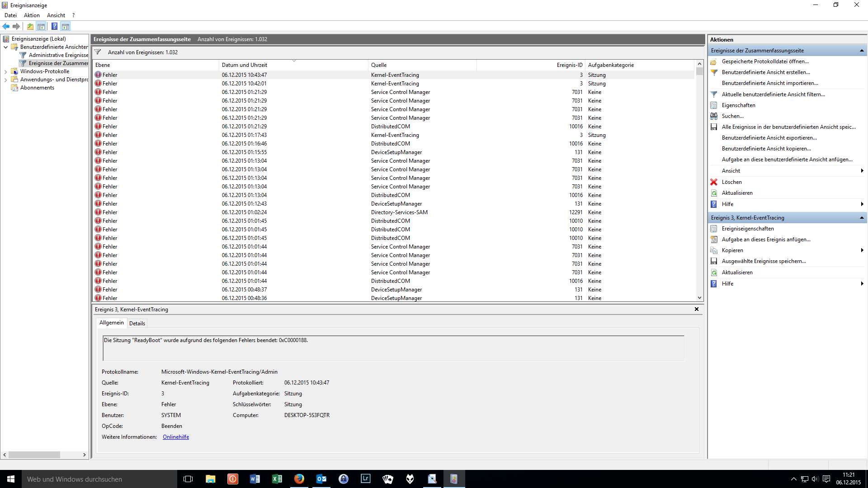Click the blue help question mark toolbar icon
868x488 pixels.
point(54,26)
